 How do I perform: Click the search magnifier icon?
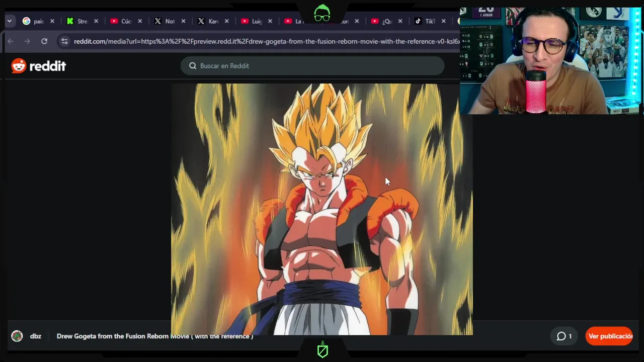[x=193, y=66]
